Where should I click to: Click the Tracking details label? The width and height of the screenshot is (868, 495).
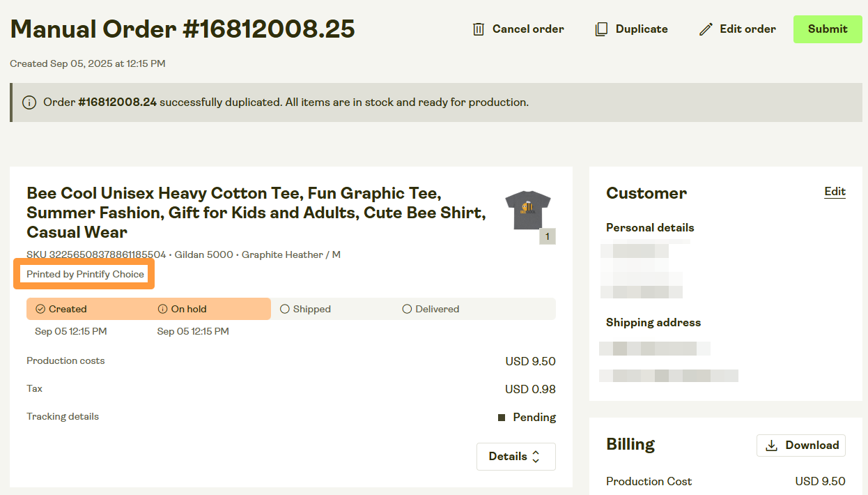63,416
